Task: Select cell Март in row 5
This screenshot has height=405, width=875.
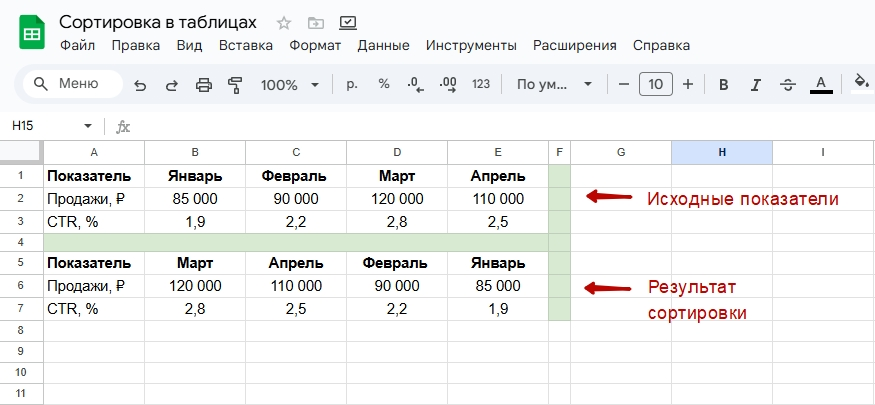Action: pos(195,263)
